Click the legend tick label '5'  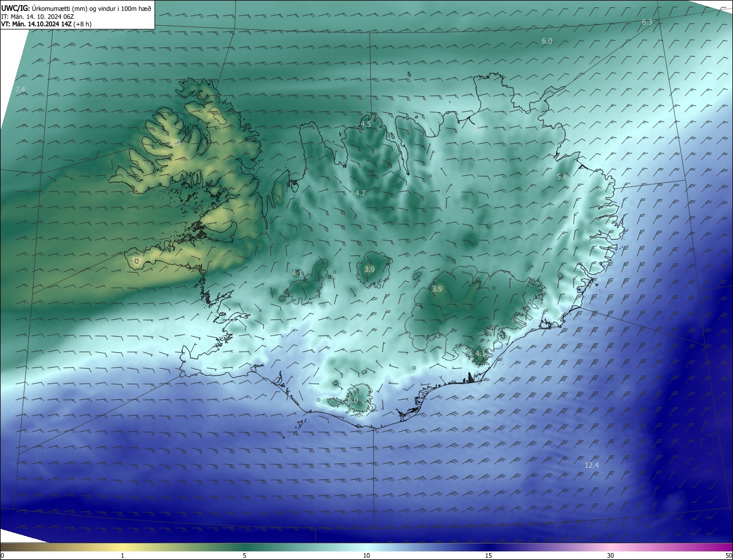pyautogui.click(x=245, y=555)
